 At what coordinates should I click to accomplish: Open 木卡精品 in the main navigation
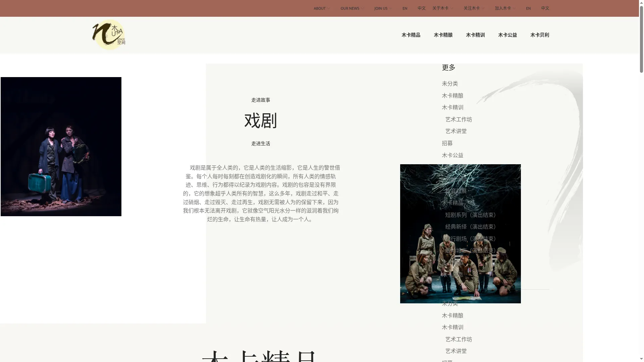411,35
